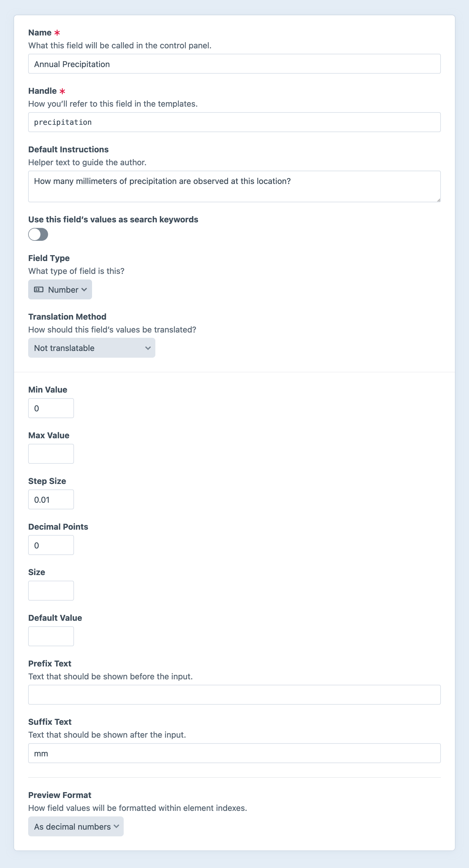Click the Default Value input box

51,636
